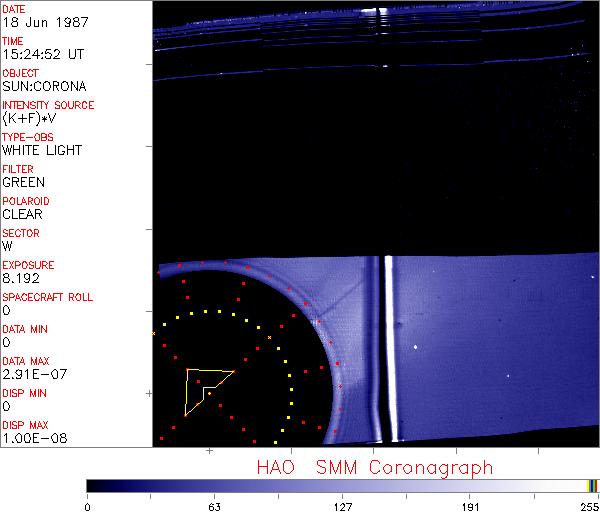Image resolution: width=600 pixels, height=512 pixels.
Task: Click the WHITE LIGHT observation type text
Action: (x=42, y=150)
